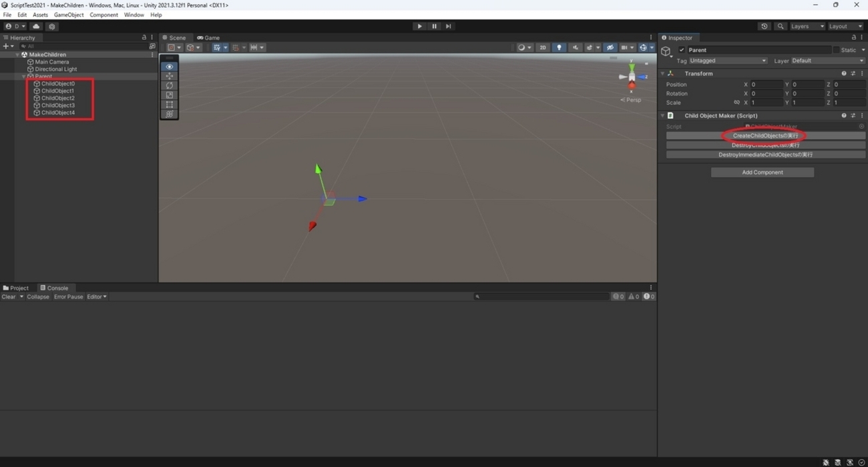This screenshot has width=868, height=467.
Task: Select ChildObject2 in the Hierarchy
Action: point(57,98)
